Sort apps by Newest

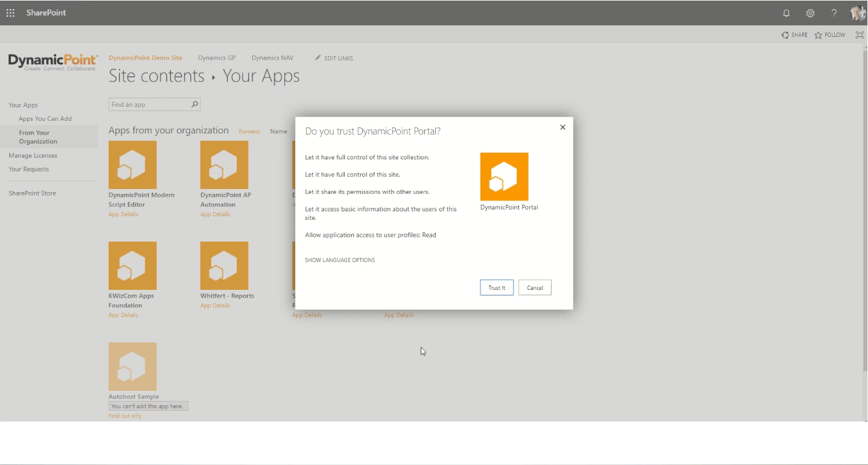(x=249, y=132)
